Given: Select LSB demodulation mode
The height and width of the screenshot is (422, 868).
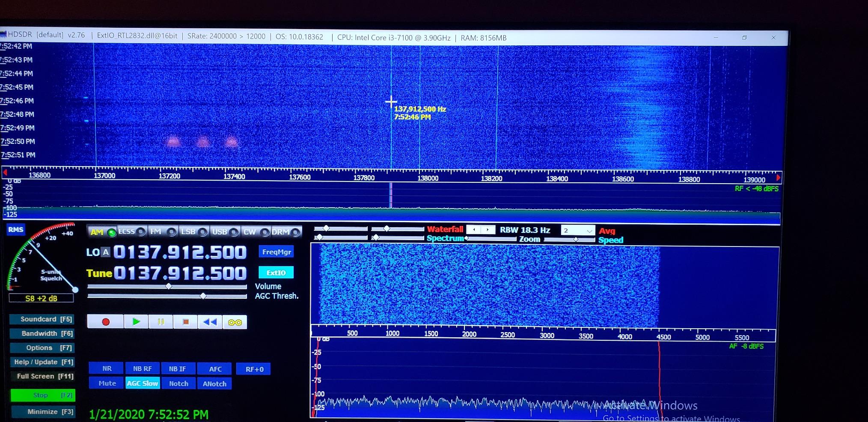Looking at the screenshot, I should (194, 232).
